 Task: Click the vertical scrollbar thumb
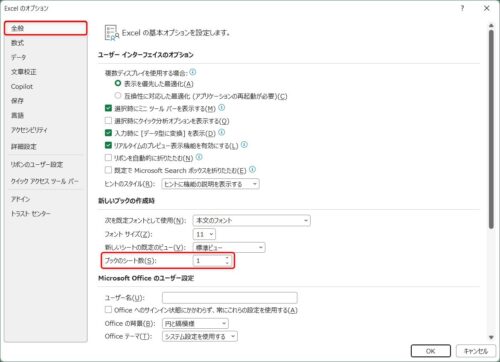coord(491,129)
